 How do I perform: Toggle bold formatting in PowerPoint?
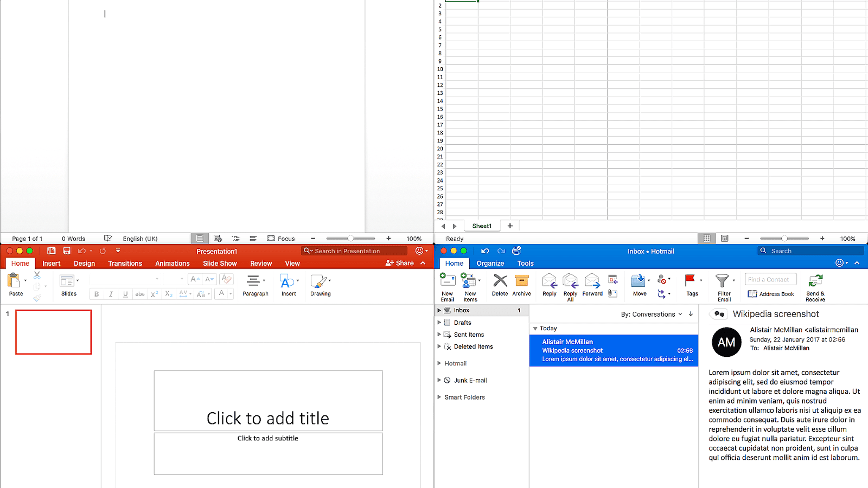(96, 293)
